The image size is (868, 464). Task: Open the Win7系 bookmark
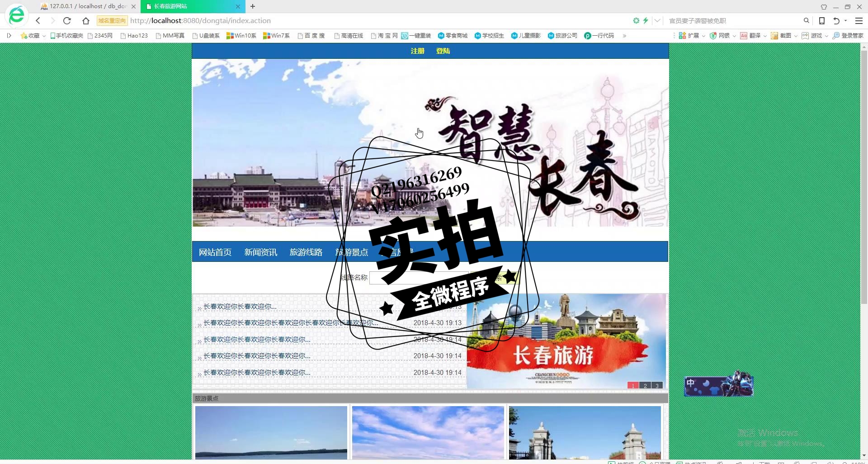tap(276, 36)
